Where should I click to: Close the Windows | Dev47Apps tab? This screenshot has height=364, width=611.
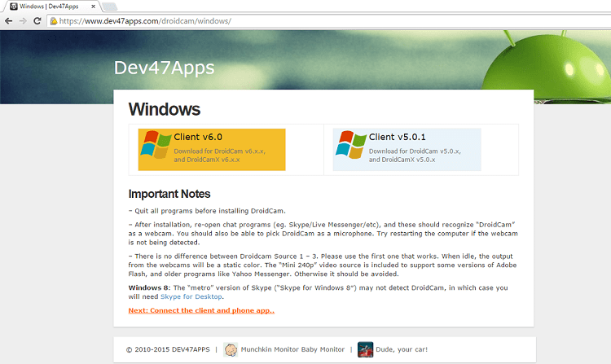(93, 7)
